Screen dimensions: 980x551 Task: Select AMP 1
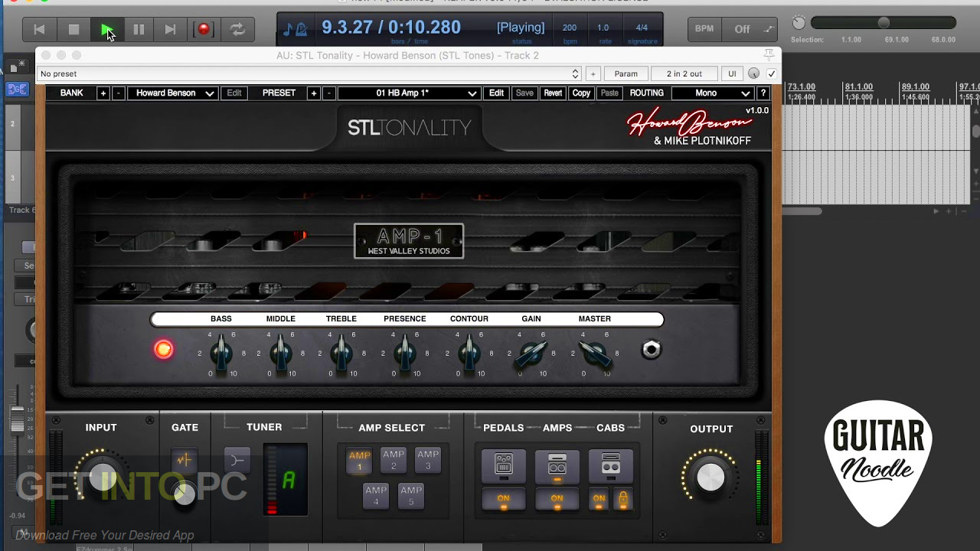click(359, 460)
